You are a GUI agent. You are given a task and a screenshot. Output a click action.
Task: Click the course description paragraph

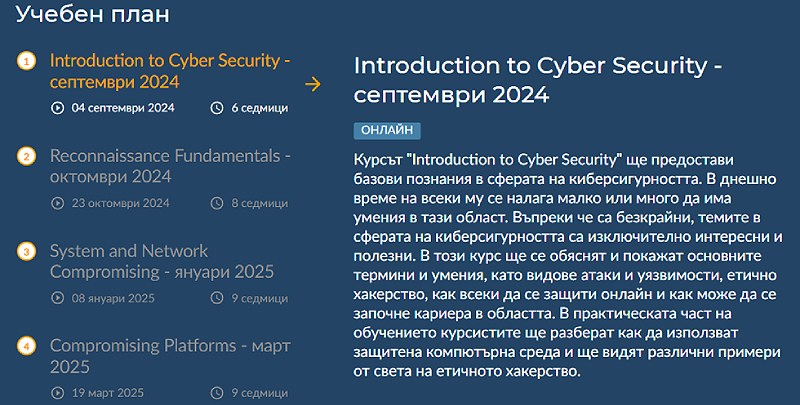pyautogui.click(x=568, y=265)
